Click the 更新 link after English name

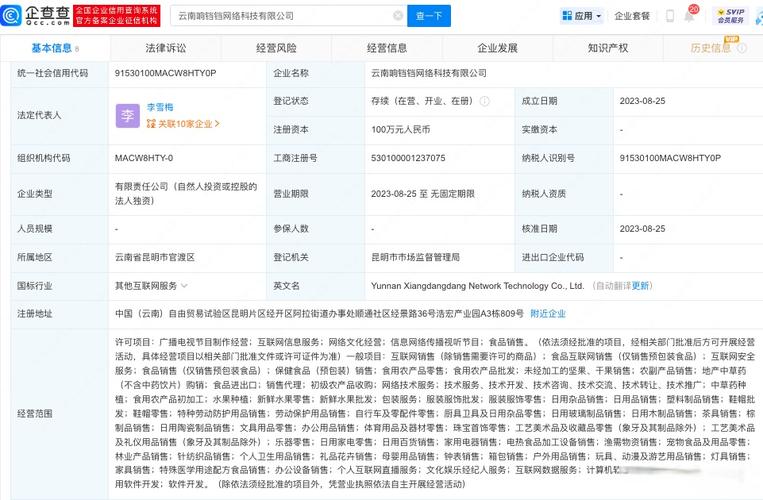pyautogui.click(x=641, y=286)
